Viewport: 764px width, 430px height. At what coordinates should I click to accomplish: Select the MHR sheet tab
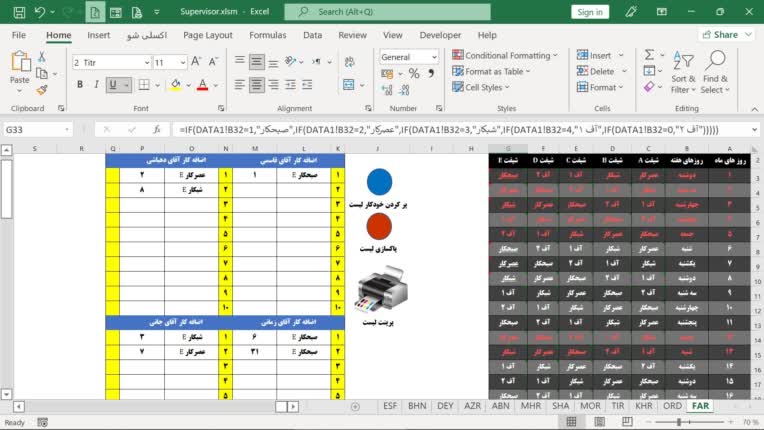click(531, 406)
